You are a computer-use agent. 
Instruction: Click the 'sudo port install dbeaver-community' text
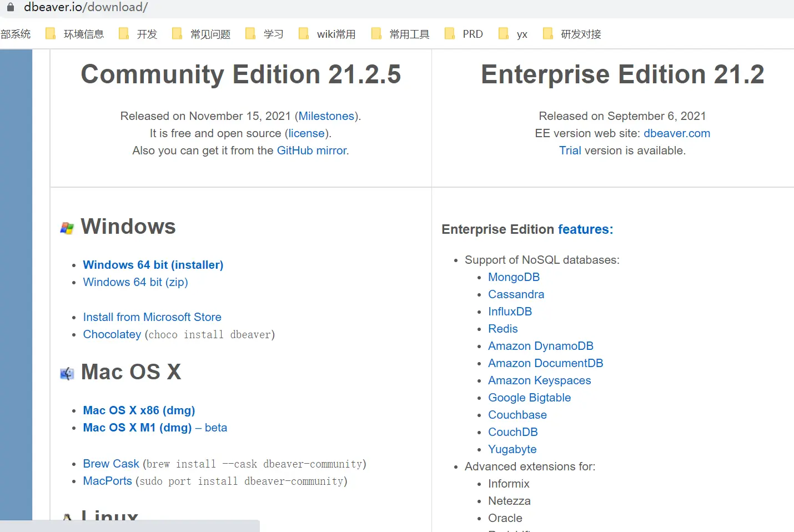[x=242, y=481]
